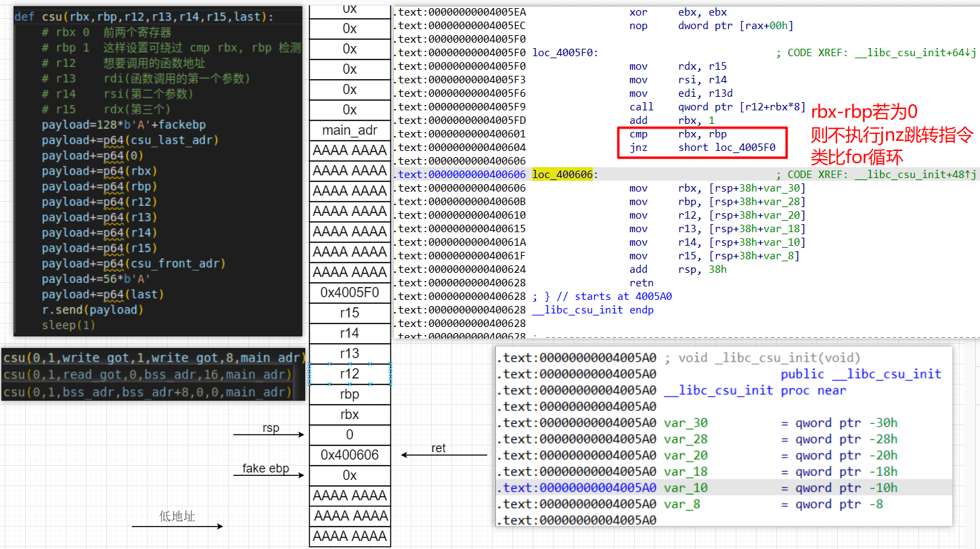The width and height of the screenshot is (980, 549).
Task: Click the selected r12 stack cell
Action: 350,374
